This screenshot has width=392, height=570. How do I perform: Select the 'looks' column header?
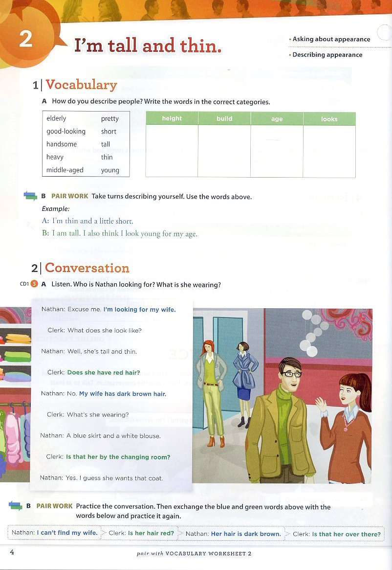(329, 119)
